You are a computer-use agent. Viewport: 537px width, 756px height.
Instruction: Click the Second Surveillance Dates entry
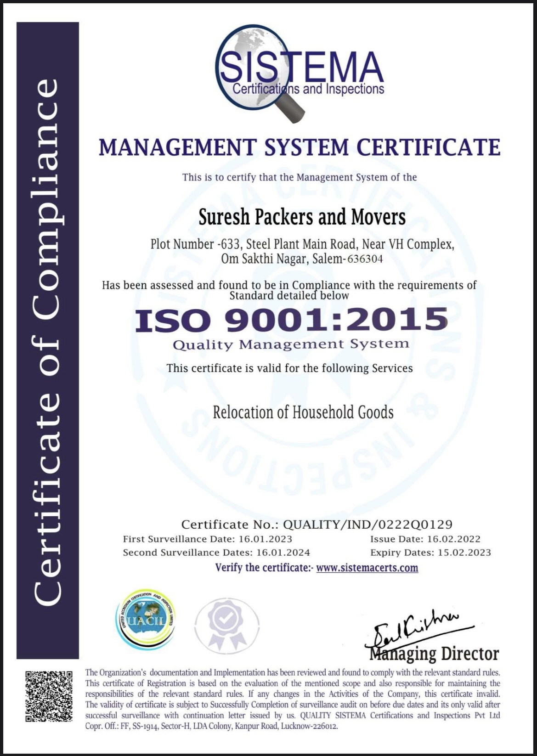216,553
